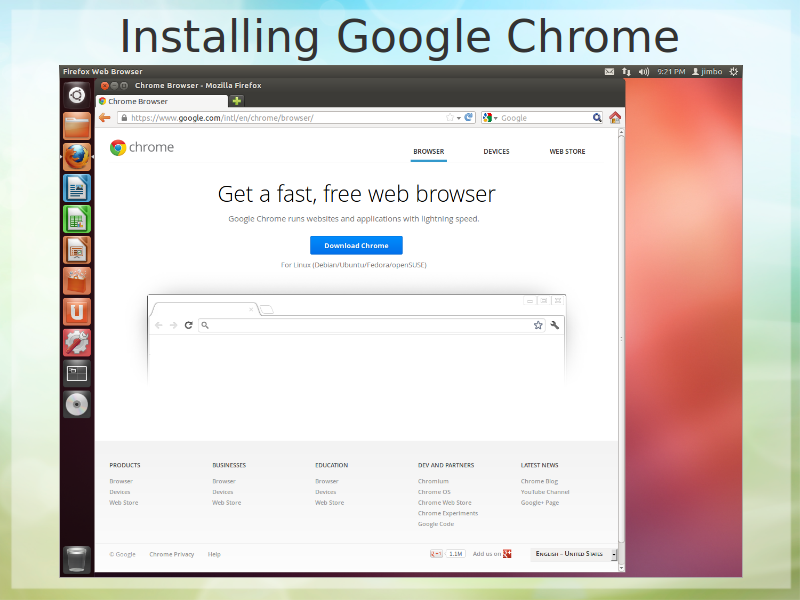Screen dimensions: 800x600
Task: Open the Google+ Page link
Action: tap(540, 503)
